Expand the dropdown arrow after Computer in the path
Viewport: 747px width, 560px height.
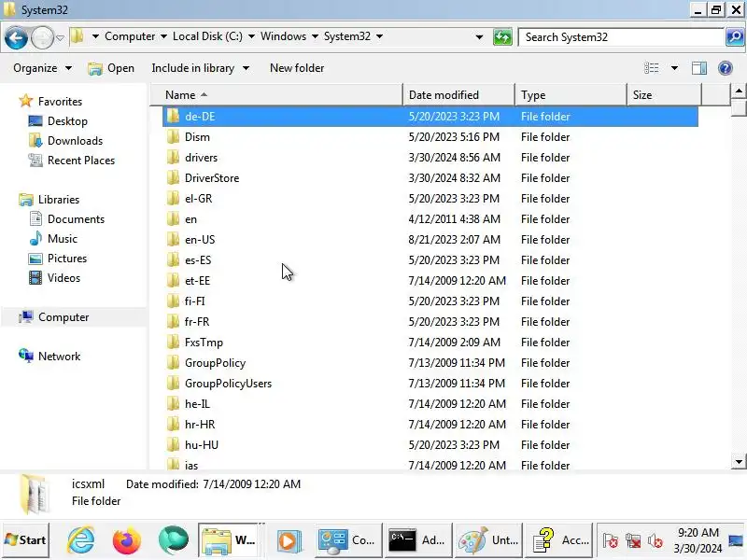point(163,36)
